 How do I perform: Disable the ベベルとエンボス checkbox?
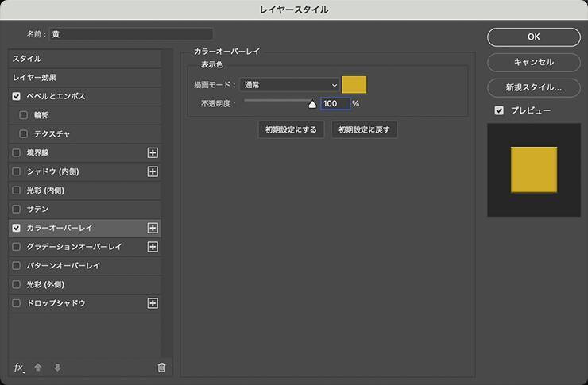click(17, 96)
